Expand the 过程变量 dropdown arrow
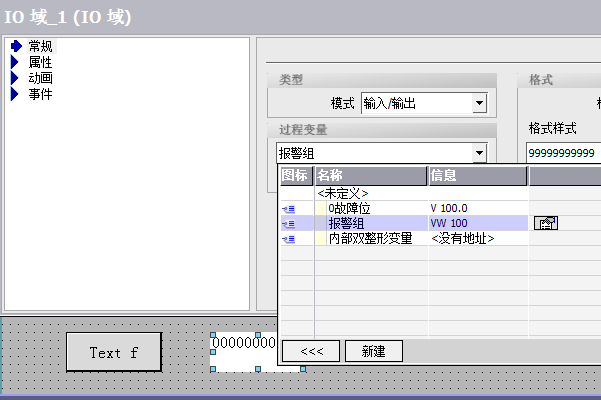The width and height of the screenshot is (601, 400). (x=479, y=153)
